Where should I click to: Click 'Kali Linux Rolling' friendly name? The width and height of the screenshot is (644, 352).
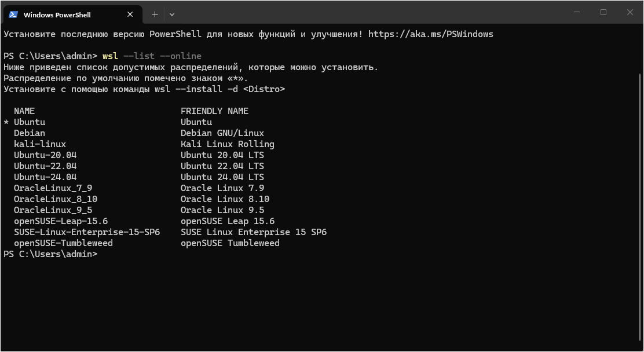(x=228, y=144)
